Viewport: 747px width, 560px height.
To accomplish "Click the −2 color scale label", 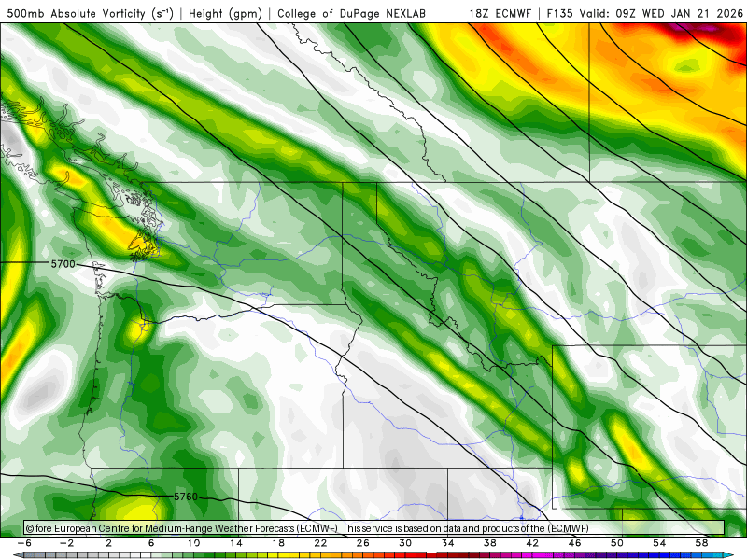I will (66, 543).
